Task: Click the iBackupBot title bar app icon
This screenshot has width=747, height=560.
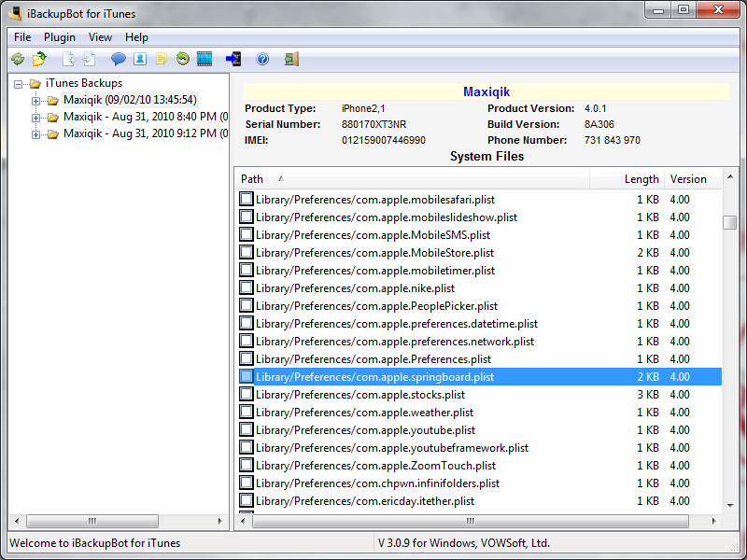Action: point(15,13)
